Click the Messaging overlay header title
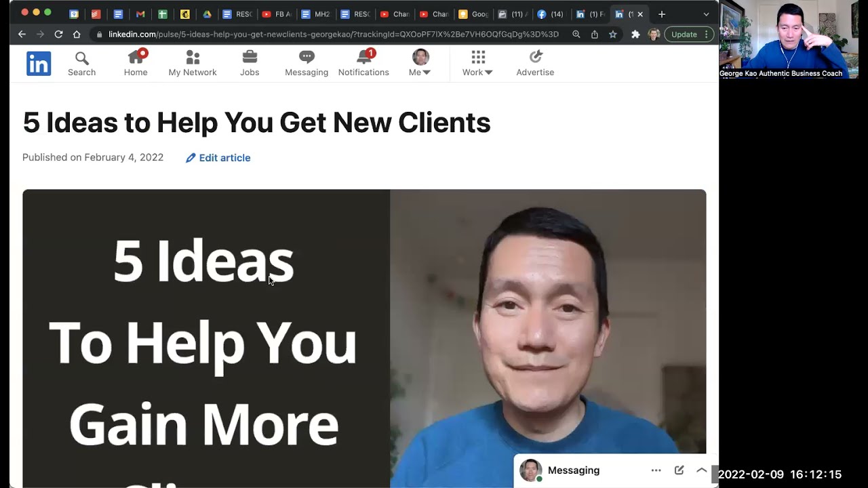The image size is (868, 488). coord(574,470)
